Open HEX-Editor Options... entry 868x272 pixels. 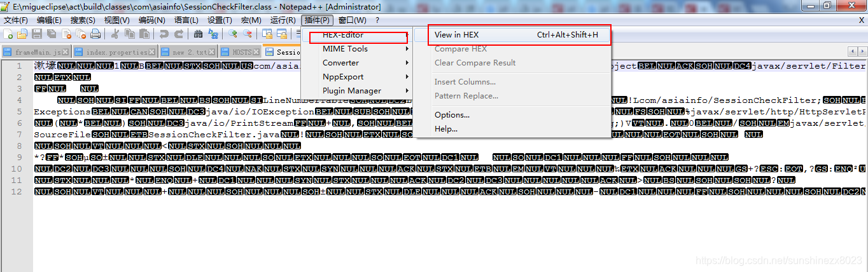click(x=512, y=115)
